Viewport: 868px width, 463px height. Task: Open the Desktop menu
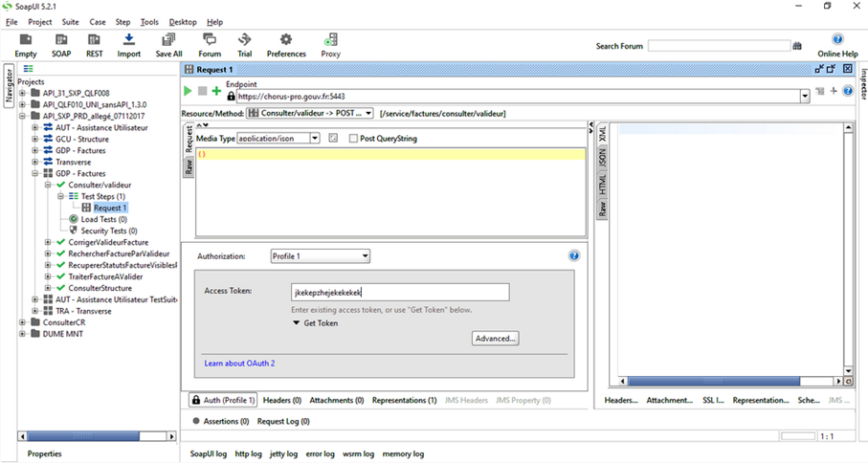tap(183, 22)
